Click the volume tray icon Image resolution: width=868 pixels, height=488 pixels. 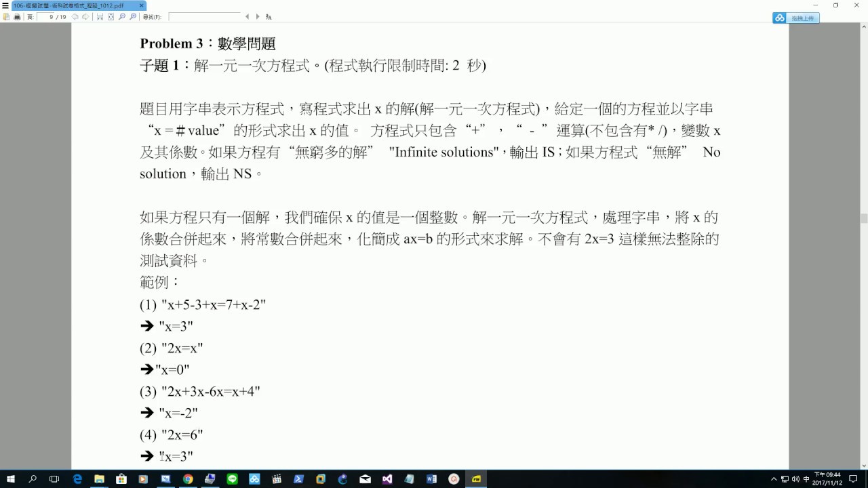coord(795,479)
